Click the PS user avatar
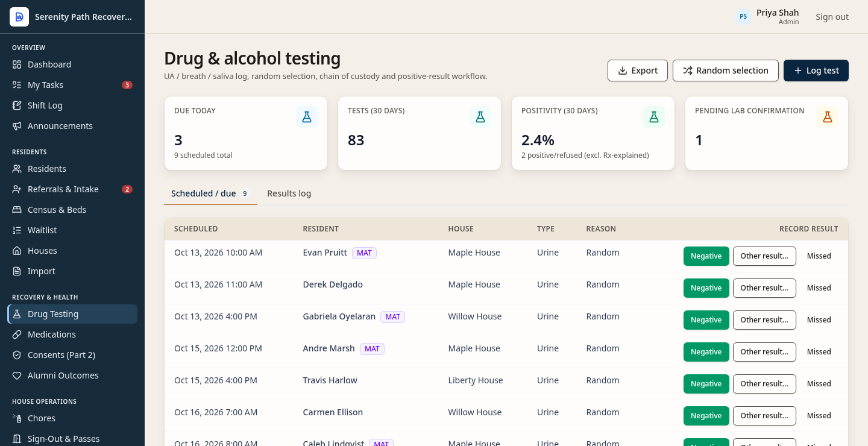 (x=743, y=17)
